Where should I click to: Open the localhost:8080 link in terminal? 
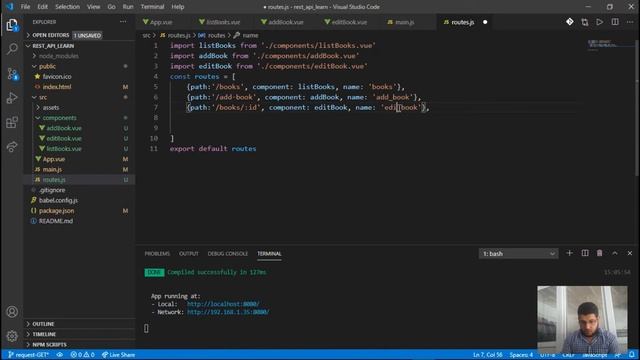223,304
